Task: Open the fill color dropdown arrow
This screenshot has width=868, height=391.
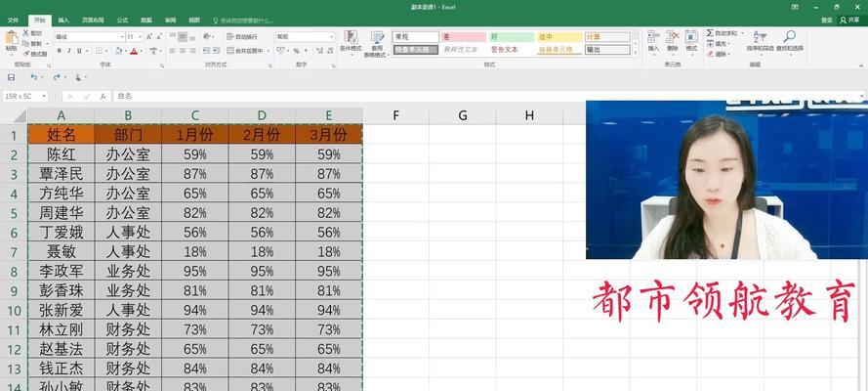Action: click(125, 51)
